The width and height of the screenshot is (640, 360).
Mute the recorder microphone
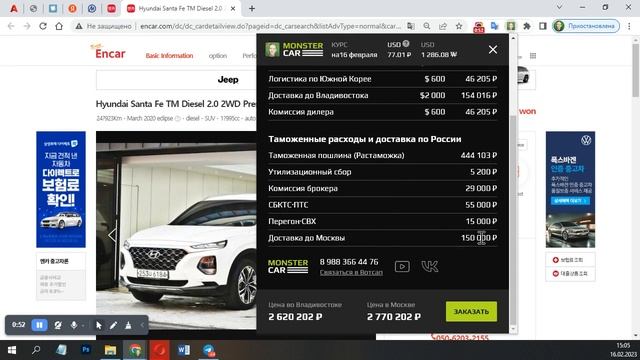[x=74, y=325]
